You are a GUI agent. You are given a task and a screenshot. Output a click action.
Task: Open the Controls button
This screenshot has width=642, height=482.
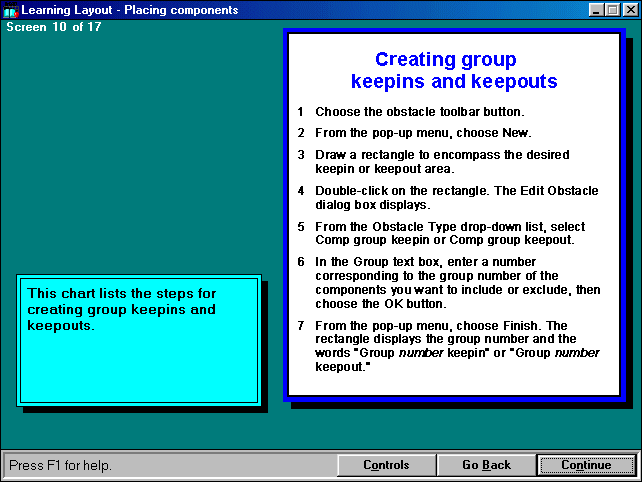click(x=386, y=465)
